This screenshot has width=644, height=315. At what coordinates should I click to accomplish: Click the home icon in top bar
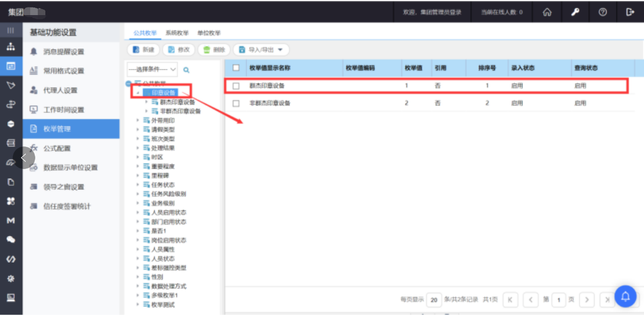[547, 12]
